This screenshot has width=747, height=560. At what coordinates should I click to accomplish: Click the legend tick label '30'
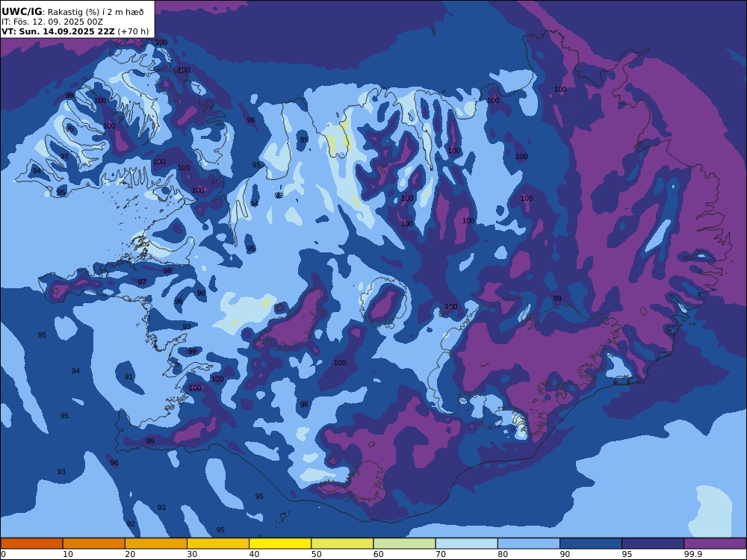click(192, 554)
